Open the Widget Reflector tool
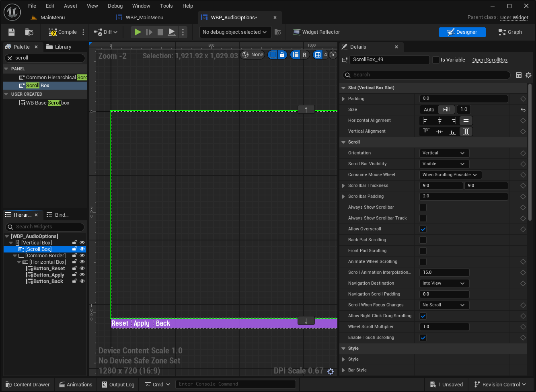 pos(316,32)
